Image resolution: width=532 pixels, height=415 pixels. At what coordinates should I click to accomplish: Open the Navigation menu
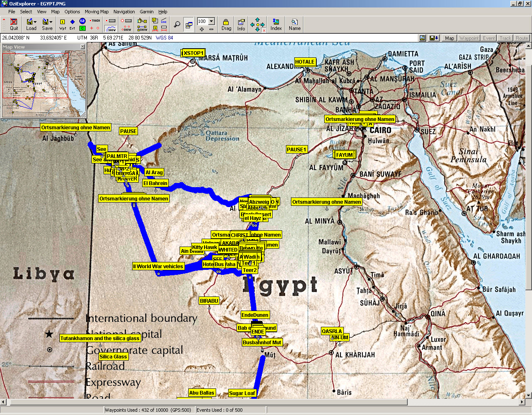(124, 12)
